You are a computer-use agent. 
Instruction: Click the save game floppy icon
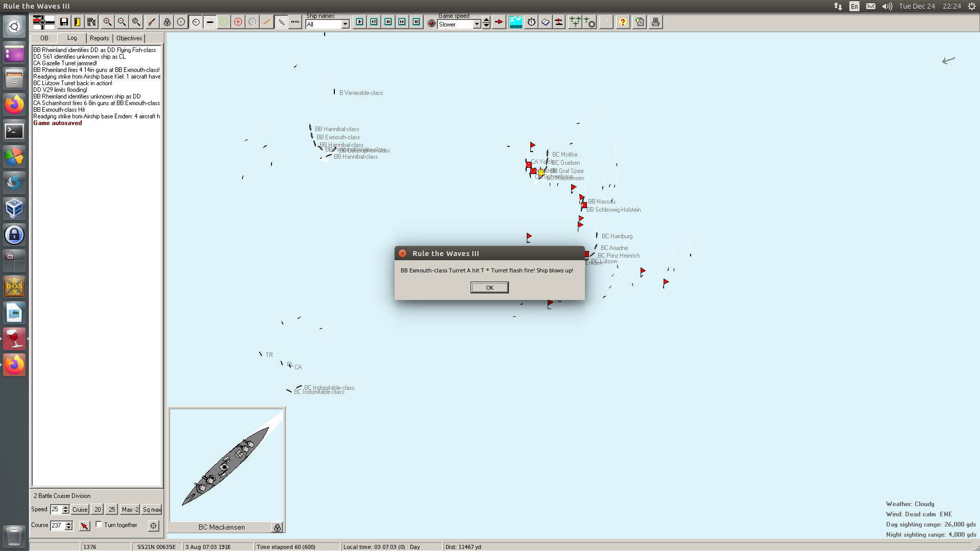64,22
